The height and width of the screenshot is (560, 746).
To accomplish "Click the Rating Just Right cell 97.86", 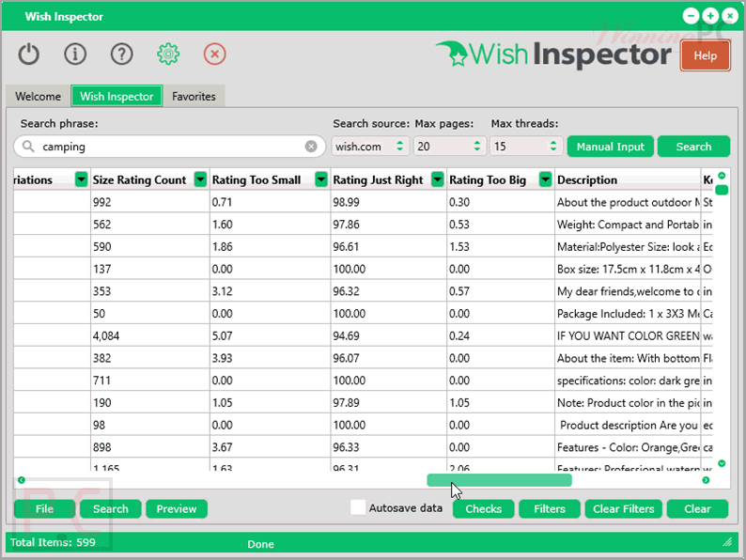I will click(x=388, y=225).
